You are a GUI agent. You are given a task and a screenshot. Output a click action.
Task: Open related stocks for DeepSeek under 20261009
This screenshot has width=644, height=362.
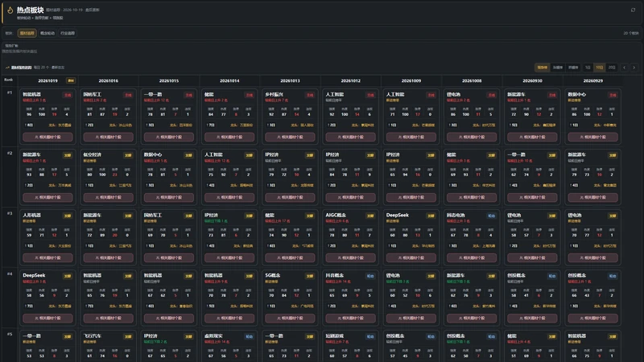pyautogui.click(x=411, y=257)
